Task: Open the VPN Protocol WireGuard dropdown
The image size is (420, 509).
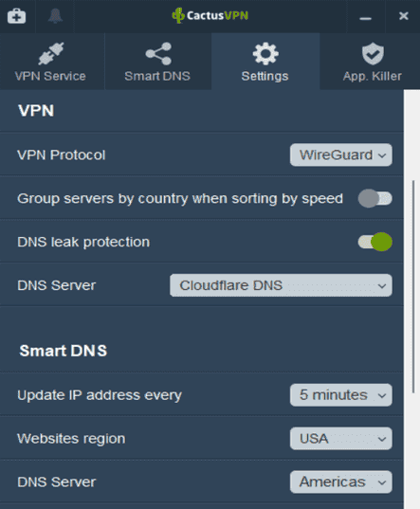Action: click(341, 155)
